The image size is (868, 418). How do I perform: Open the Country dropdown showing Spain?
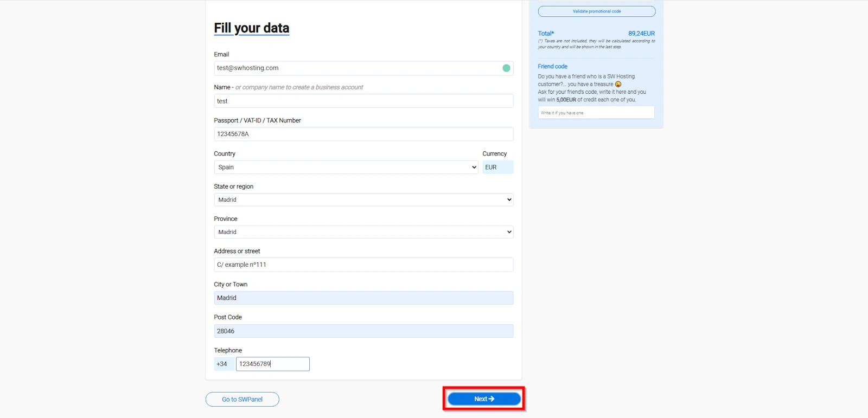pyautogui.click(x=347, y=168)
